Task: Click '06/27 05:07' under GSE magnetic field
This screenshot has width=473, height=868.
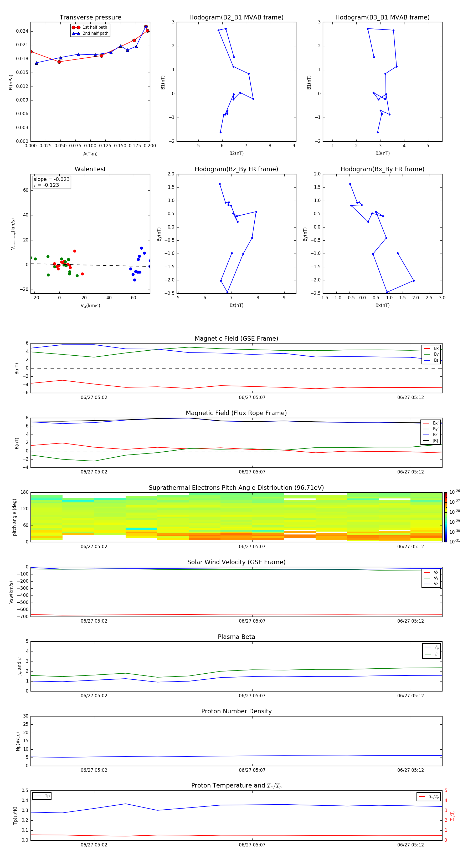Action: click(252, 397)
